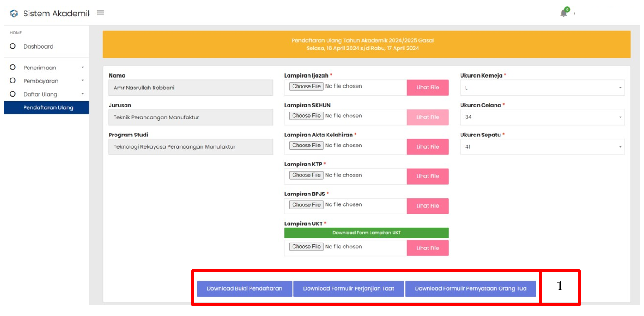Open Ukuran Kemeja dropdown
This screenshot has width=644, height=316.
542,88
